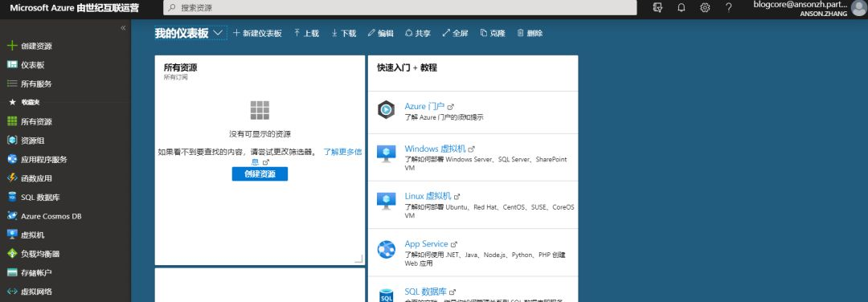Open the SQL 数据库 tutorial link
The height and width of the screenshot is (302, 868).
tap(426, 292)
